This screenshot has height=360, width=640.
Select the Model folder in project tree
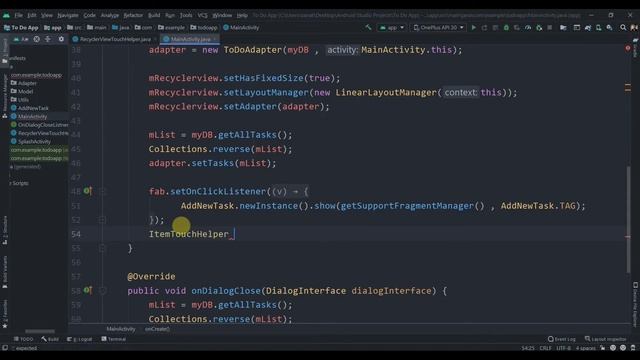(22, 91)
